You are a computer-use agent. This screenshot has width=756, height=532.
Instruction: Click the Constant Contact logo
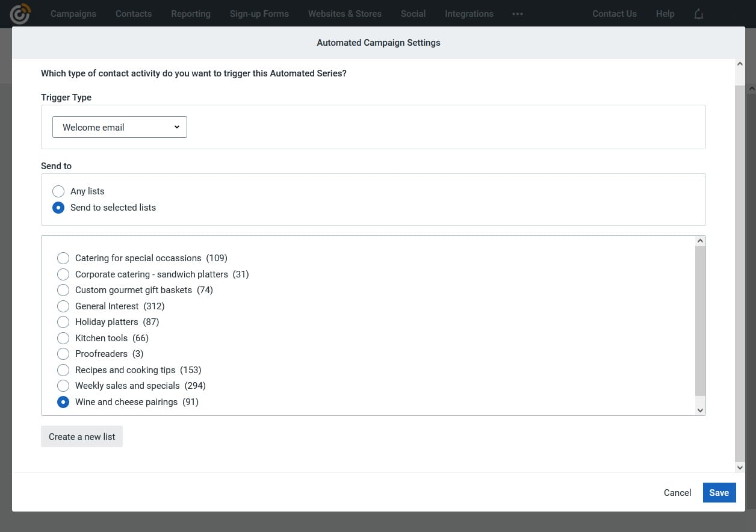(20, 13)
